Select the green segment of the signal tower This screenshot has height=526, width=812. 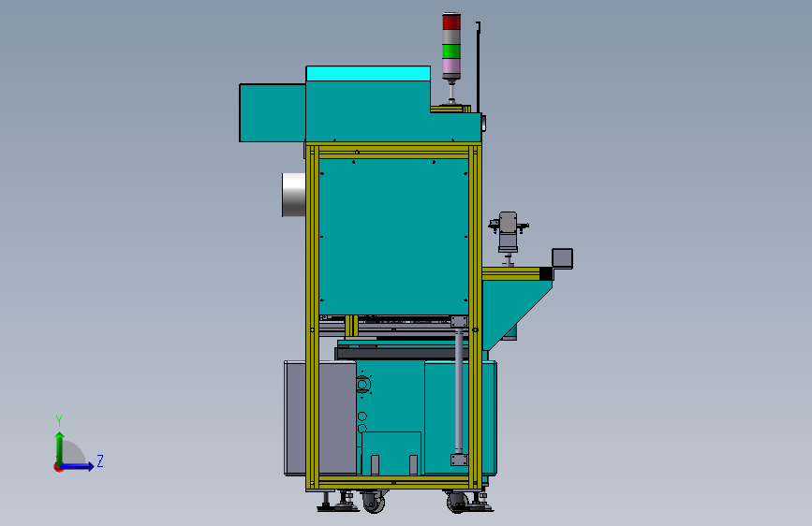pyautogui.click(x=451, y=51)
